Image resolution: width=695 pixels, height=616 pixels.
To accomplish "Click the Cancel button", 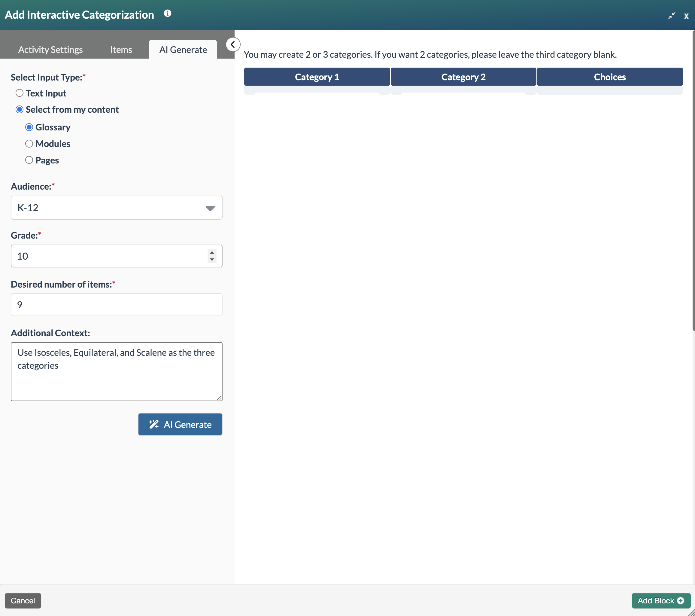I will 23,600.
